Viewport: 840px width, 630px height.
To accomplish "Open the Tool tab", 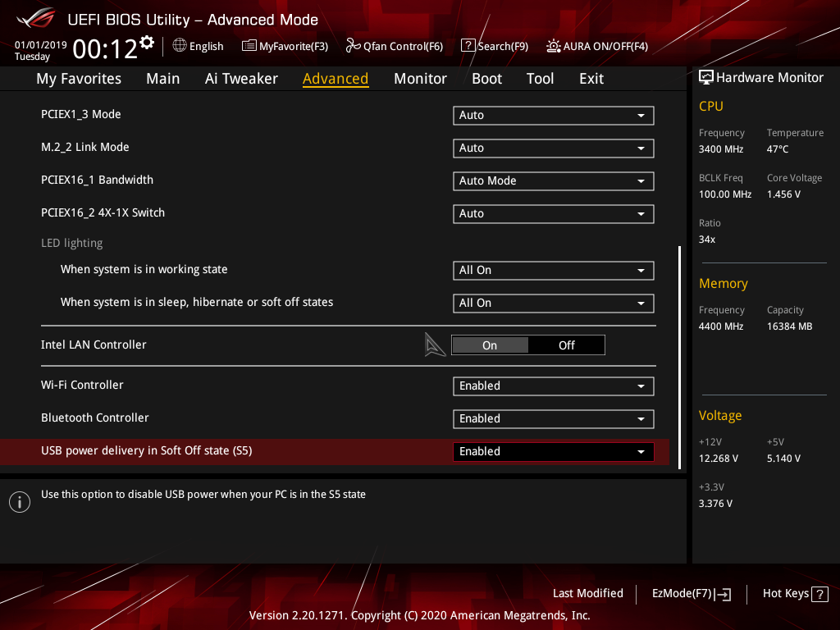I will pos(540,79).
